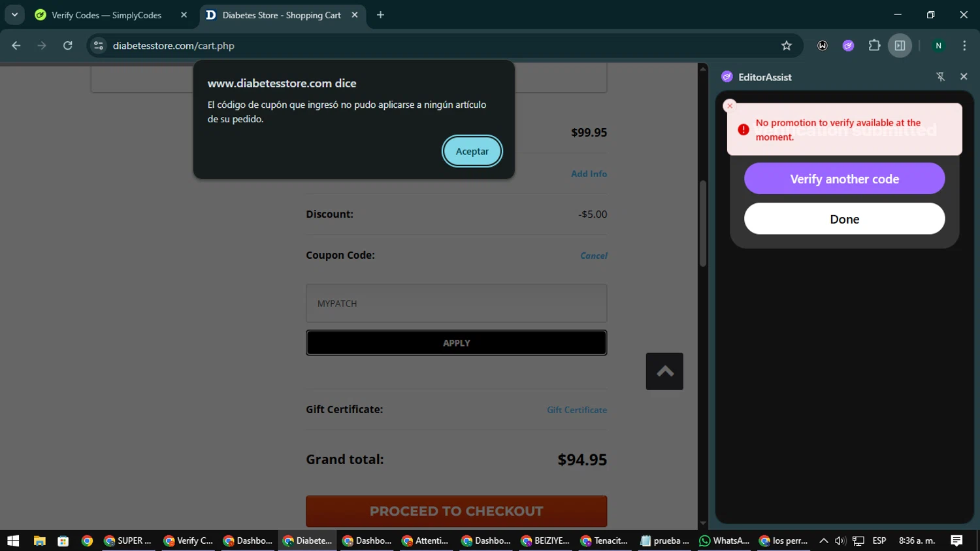Click the clock showing 8:36 a. m.
The width and height of the screenshot is (980, 551).
(x=917, y=541)
